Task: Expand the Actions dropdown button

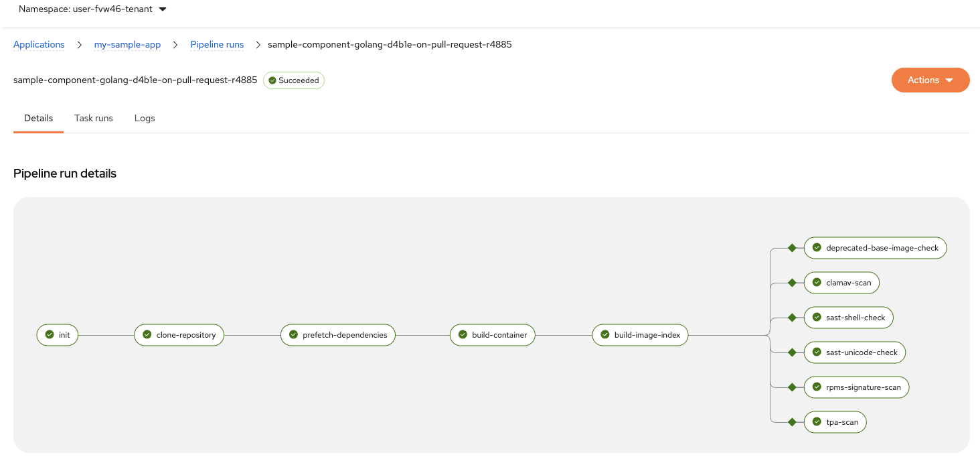Action: (930, 80)
